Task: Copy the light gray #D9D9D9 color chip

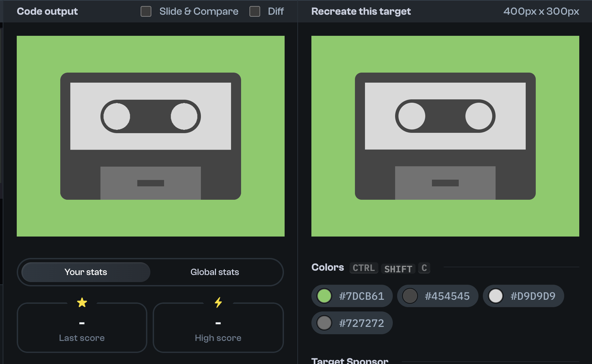Action: click(523, 296)
